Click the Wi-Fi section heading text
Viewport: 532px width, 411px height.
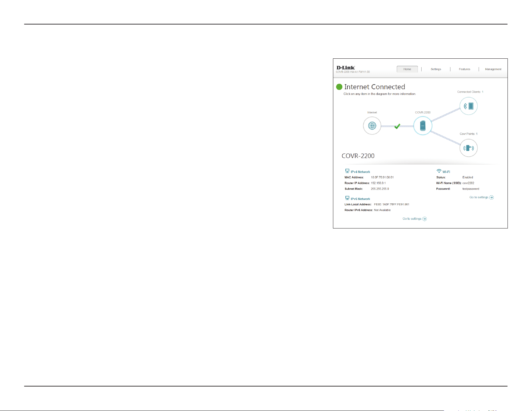point(446,172)
